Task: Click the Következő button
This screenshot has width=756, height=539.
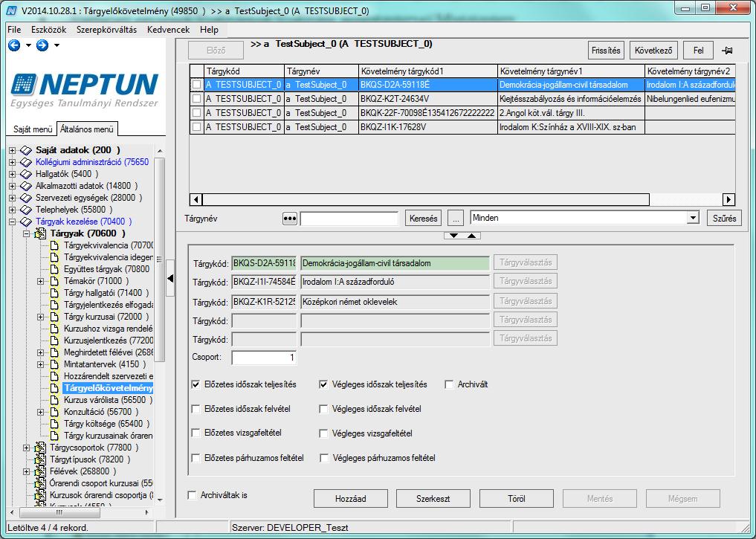Action: 653,51
